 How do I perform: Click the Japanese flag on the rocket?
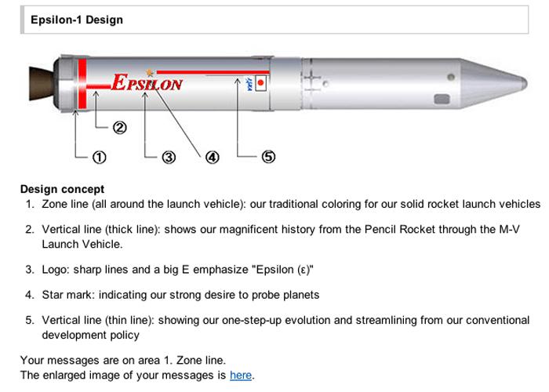click(x=260, y=83)
